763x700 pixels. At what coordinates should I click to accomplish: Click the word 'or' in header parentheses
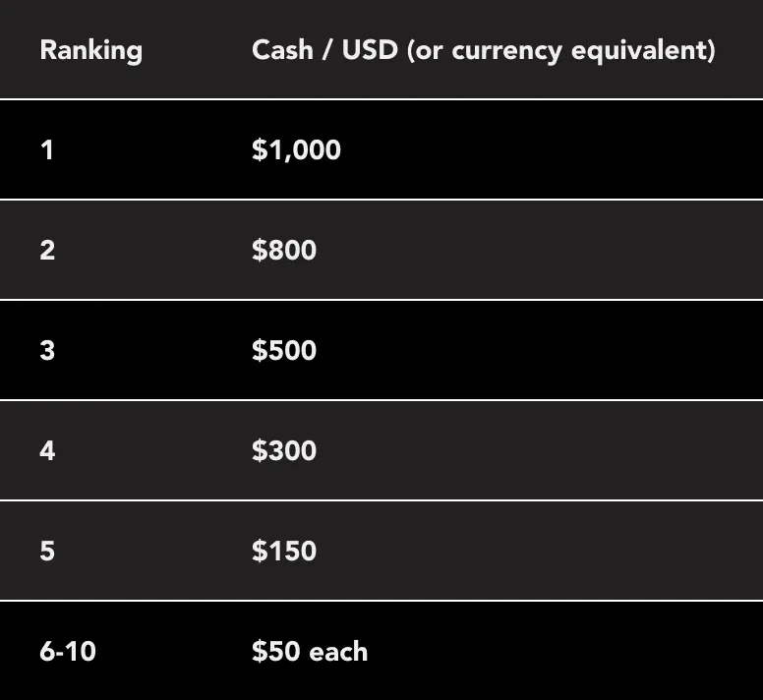[427, 50]
